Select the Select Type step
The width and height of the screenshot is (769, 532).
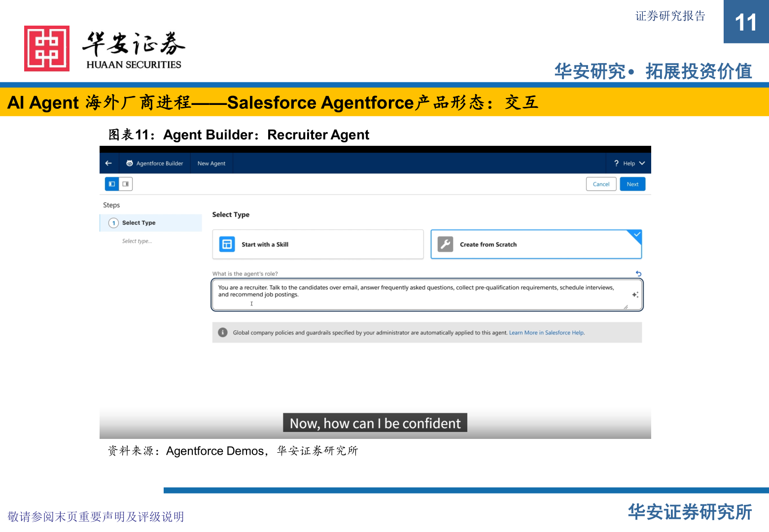[151, 223]
